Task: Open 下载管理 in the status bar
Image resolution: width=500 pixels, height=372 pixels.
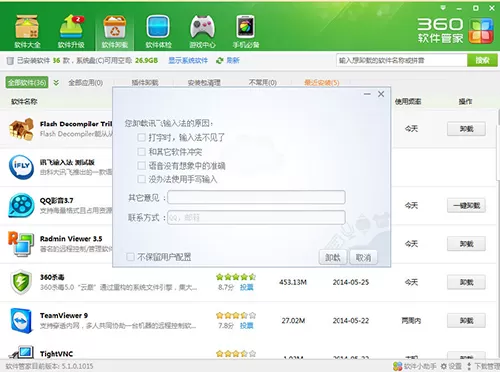Action: coord(484,366)
